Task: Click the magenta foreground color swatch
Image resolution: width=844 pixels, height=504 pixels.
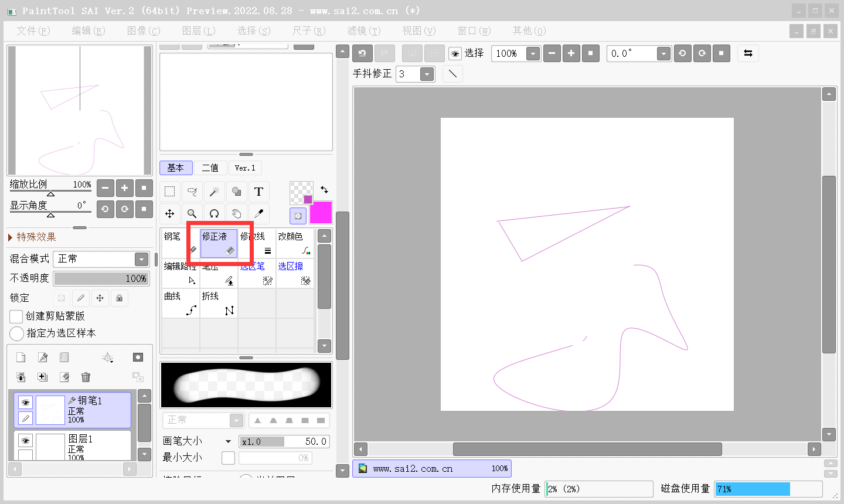Action: point(321,212)
